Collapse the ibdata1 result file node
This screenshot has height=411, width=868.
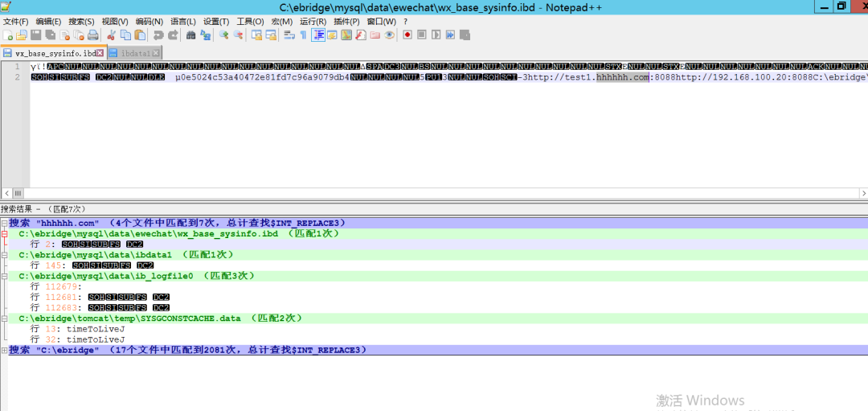(5, 255)
